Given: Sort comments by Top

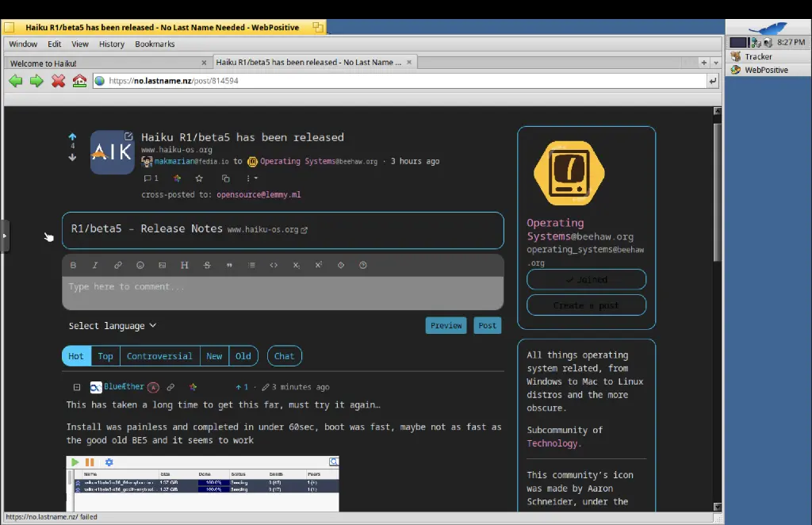Looking at the screenshot, I should click(x=105, y=356).
